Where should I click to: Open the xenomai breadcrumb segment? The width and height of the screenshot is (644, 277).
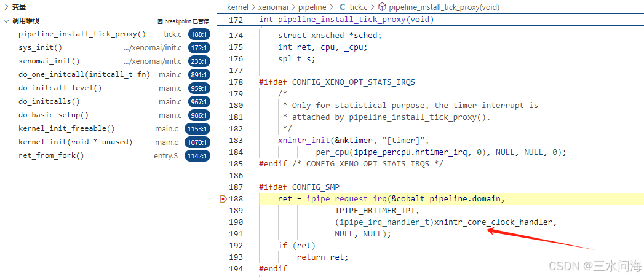click(x=272, y=7)
